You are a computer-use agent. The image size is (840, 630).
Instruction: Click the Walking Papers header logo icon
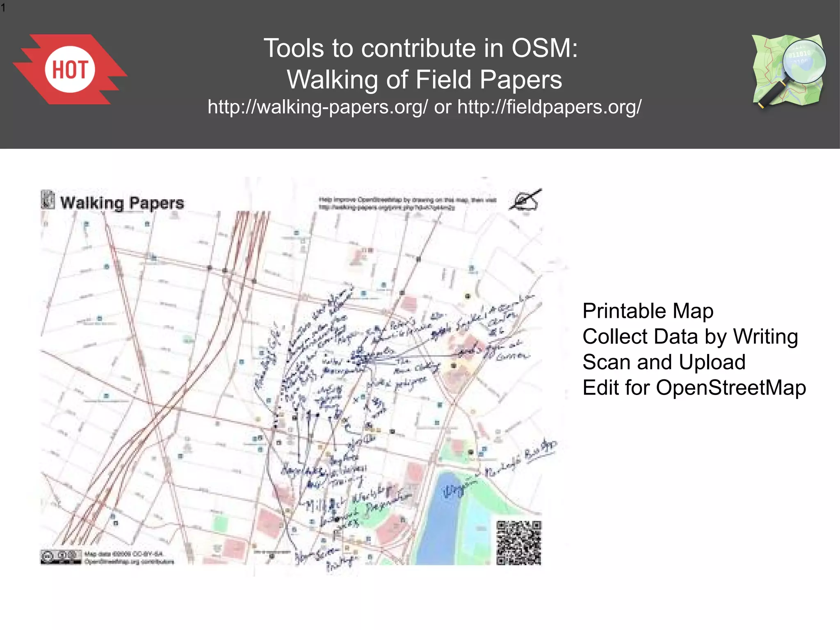point(48,200)
